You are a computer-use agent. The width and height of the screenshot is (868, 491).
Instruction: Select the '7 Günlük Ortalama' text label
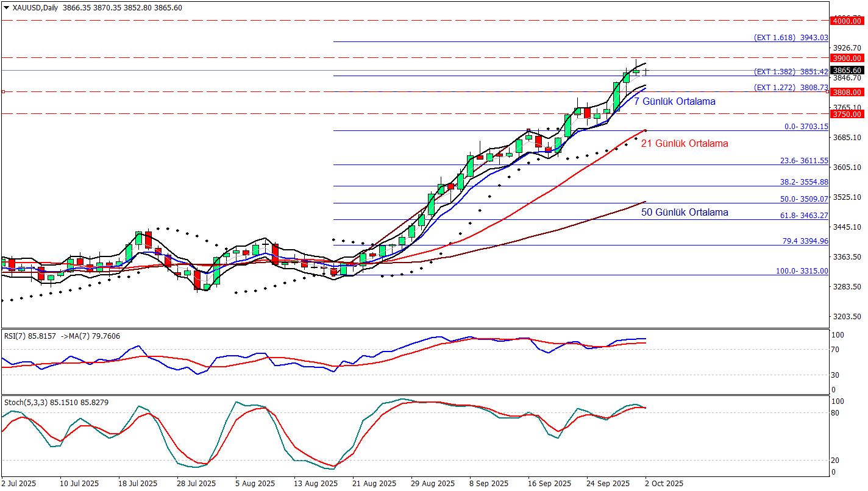(674, 101)
